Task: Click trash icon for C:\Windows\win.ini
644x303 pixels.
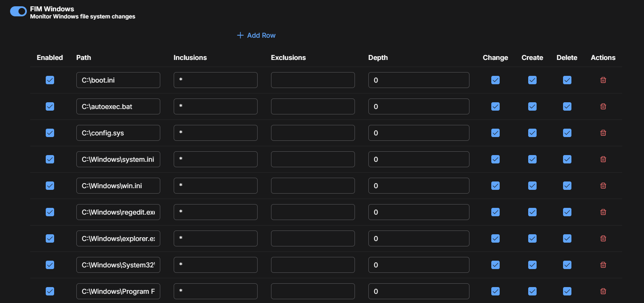Action: click(603, 186)
